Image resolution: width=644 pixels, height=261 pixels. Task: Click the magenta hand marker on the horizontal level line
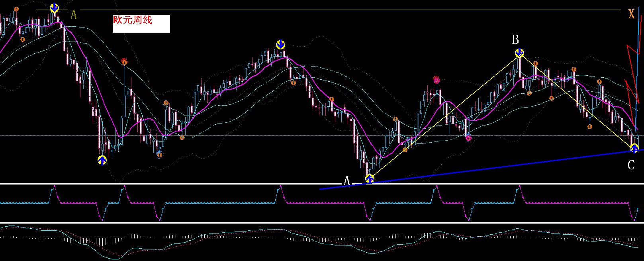tap(468, 138)
